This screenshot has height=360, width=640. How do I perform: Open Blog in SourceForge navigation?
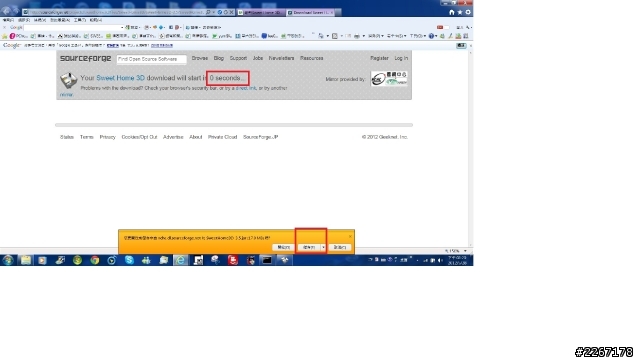coord(219,58)
